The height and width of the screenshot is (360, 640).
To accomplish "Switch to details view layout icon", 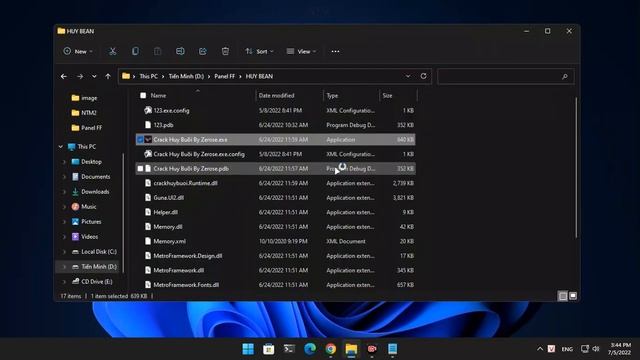I will coord(563,296).
